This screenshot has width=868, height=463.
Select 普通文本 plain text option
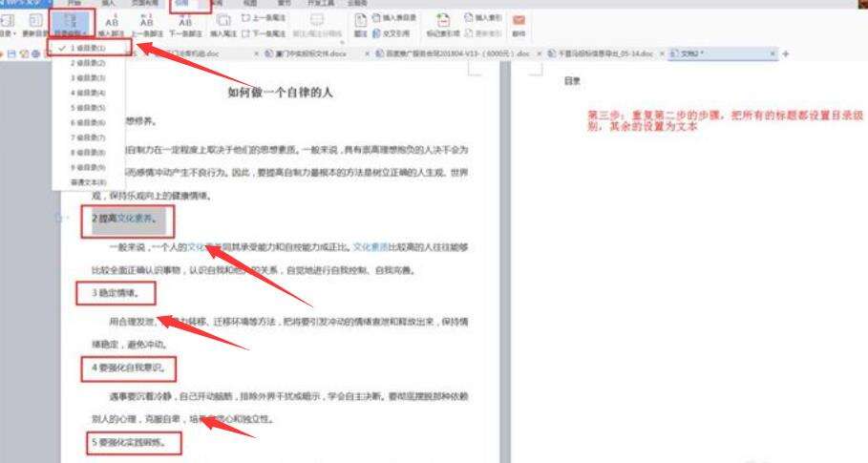[89, 182]
